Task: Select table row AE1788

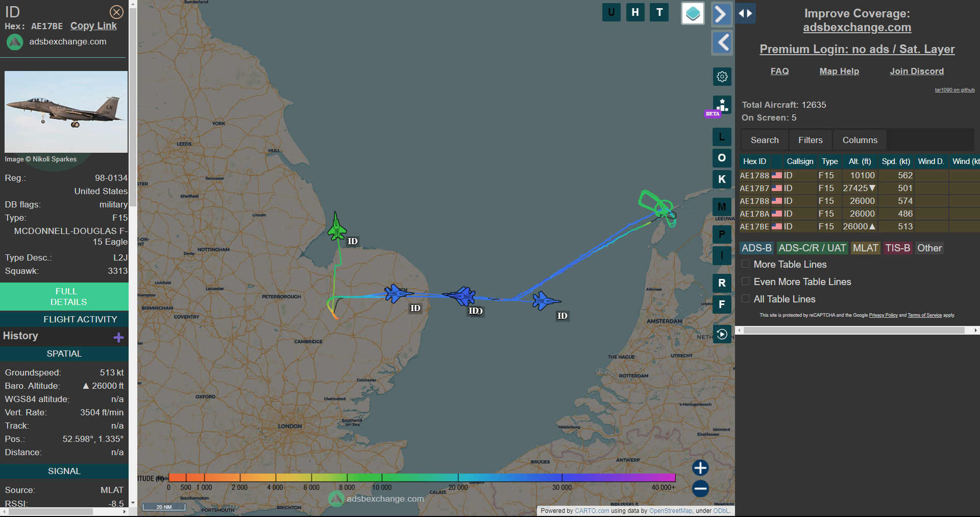Action: point(860,175)
